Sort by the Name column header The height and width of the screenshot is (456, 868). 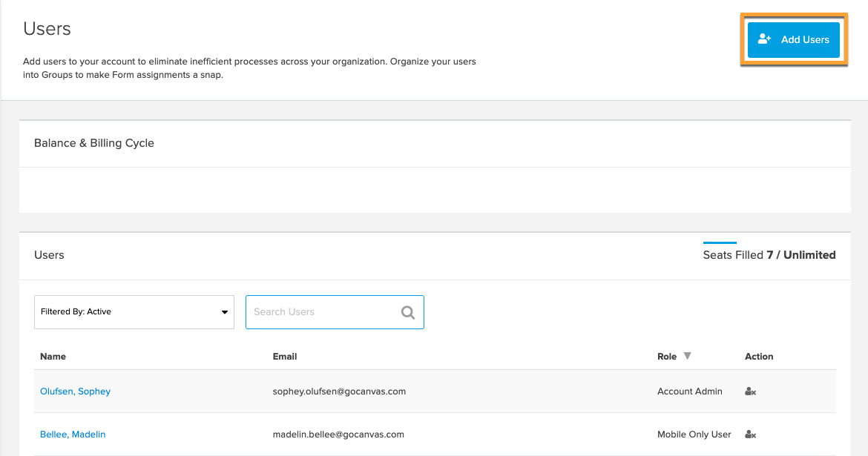click(53, 357)
